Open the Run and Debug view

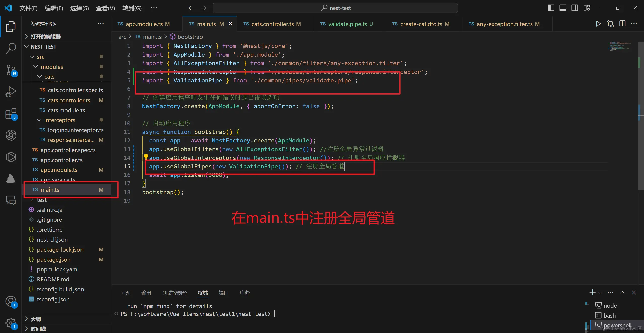[x=11, y=91]
